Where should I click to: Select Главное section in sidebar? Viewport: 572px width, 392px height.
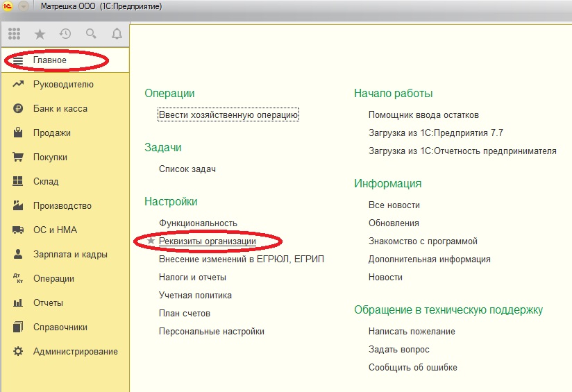click(50, 60)
